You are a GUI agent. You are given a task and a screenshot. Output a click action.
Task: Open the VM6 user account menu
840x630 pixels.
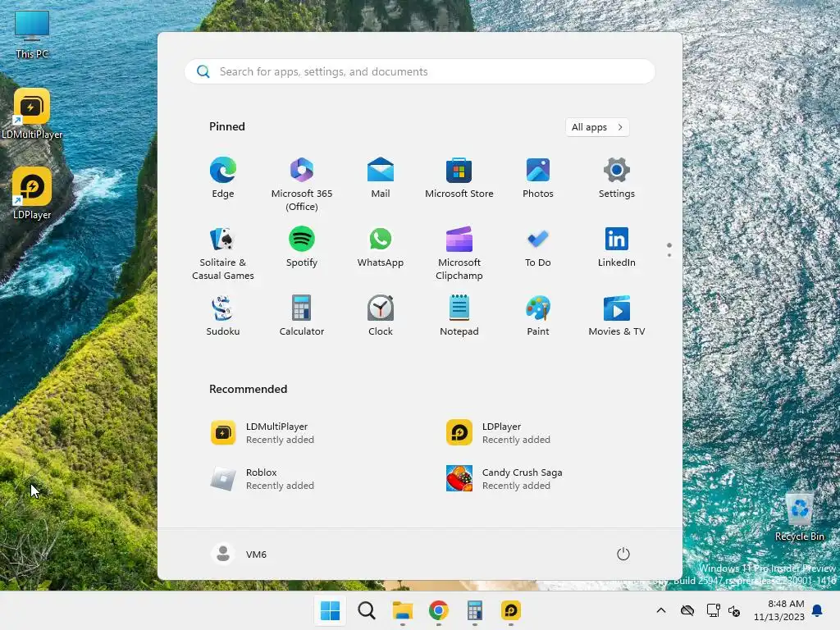coord(239,554)
